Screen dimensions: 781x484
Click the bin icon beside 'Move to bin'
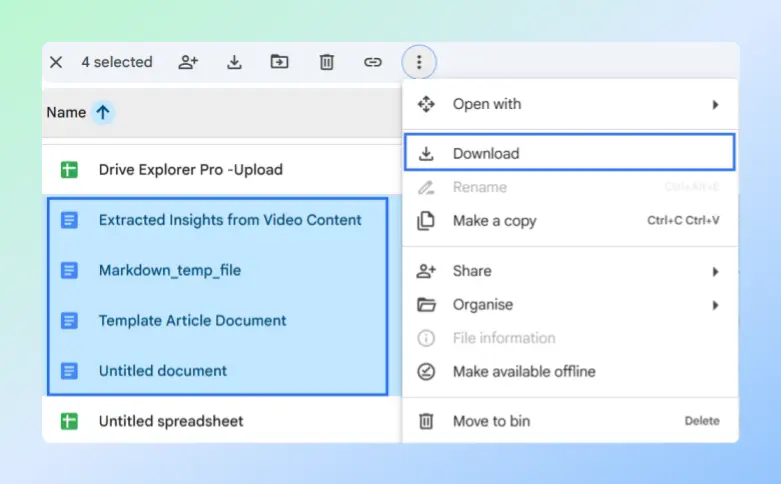tap(426, 421)
